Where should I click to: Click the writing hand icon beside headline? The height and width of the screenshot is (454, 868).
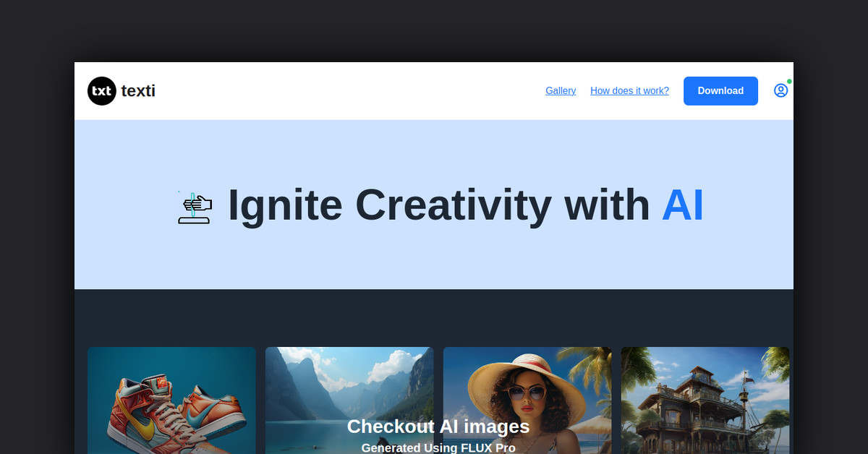click(194, 207)
